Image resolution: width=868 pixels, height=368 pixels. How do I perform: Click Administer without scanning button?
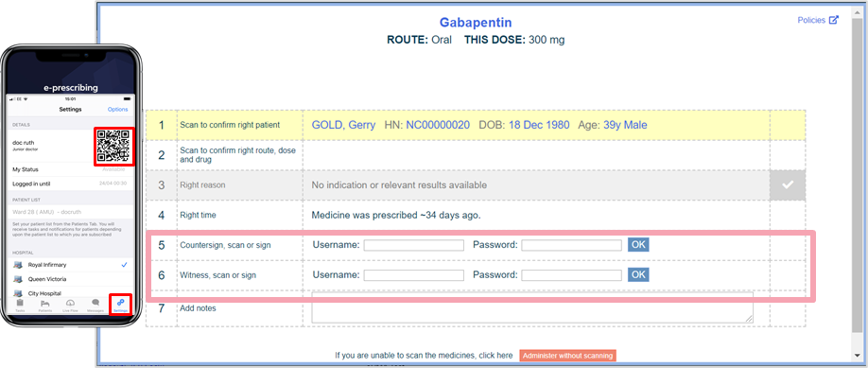pyautogui.click(x=567, y=356)
